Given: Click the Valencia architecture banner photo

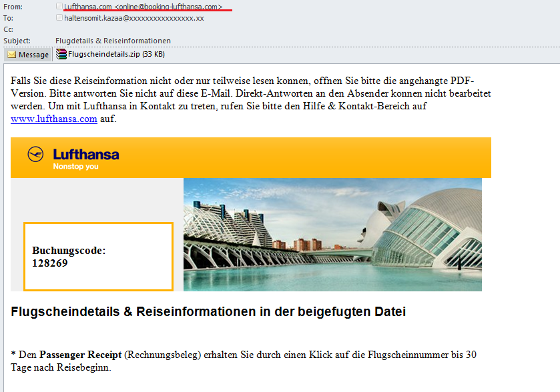Looking at the screenshot, I should pos(332,235).
